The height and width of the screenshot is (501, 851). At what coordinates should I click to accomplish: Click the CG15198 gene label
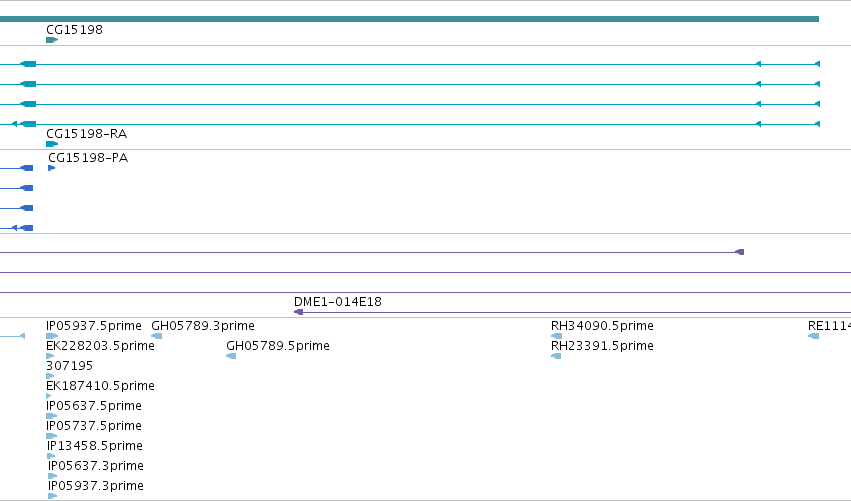click(74, 29)
